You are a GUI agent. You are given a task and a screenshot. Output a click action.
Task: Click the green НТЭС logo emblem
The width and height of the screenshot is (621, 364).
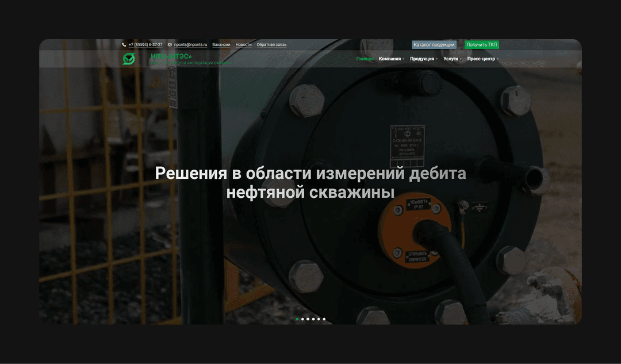129,59
